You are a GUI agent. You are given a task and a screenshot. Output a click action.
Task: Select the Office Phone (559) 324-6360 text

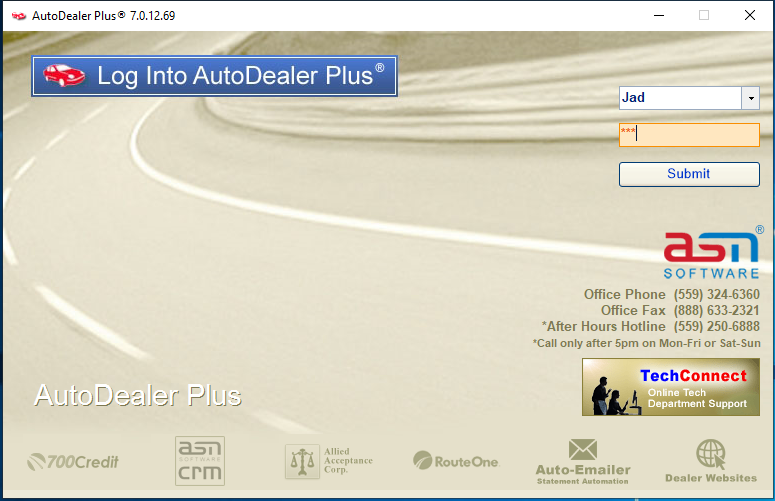tap(672, 294)
